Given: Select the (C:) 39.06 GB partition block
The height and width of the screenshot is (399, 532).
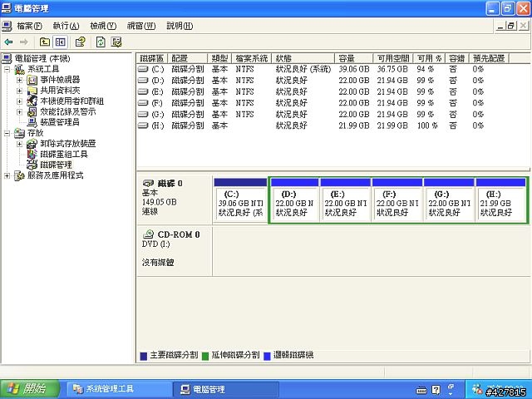Looking at the screenshot, I should tap(240, 200).
